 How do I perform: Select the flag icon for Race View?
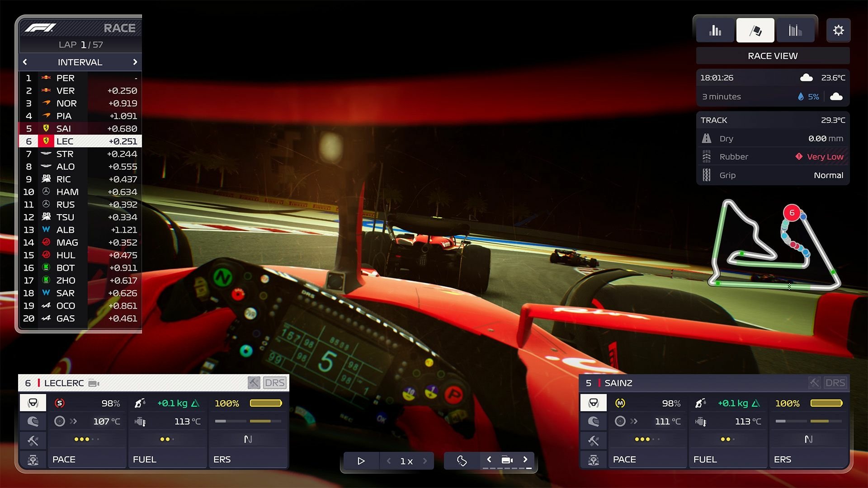point(755,30)
